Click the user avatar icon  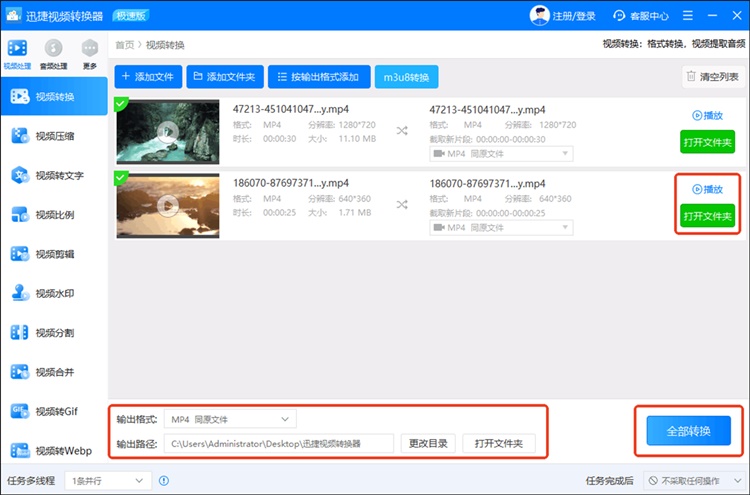(540, 16)
